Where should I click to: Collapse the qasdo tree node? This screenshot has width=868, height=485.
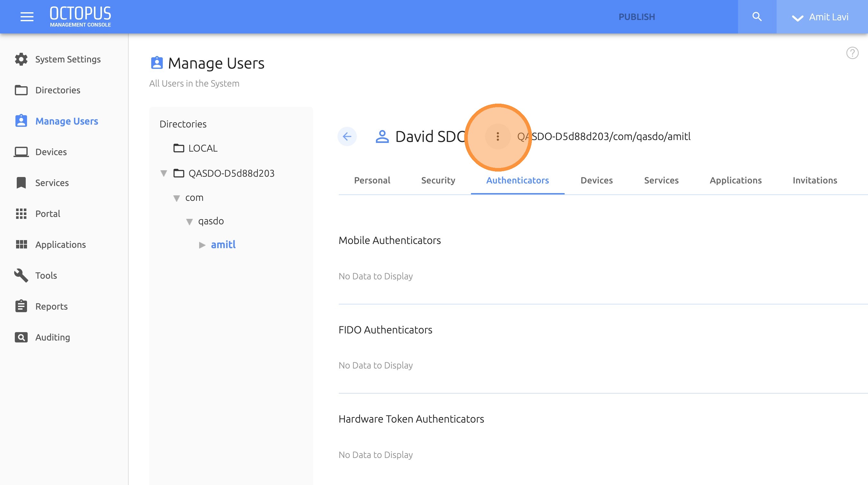pyautogui.click(x=189, y=222)
